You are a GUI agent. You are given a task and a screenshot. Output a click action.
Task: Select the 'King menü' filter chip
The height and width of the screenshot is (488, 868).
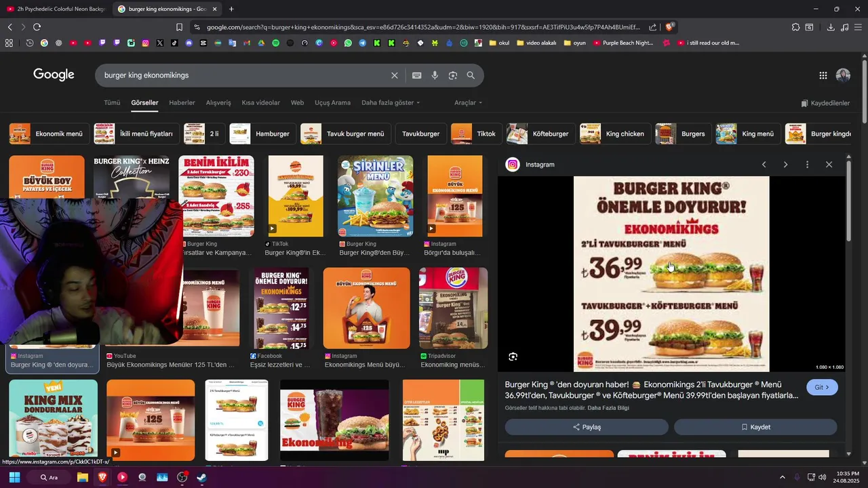[747, 134]
